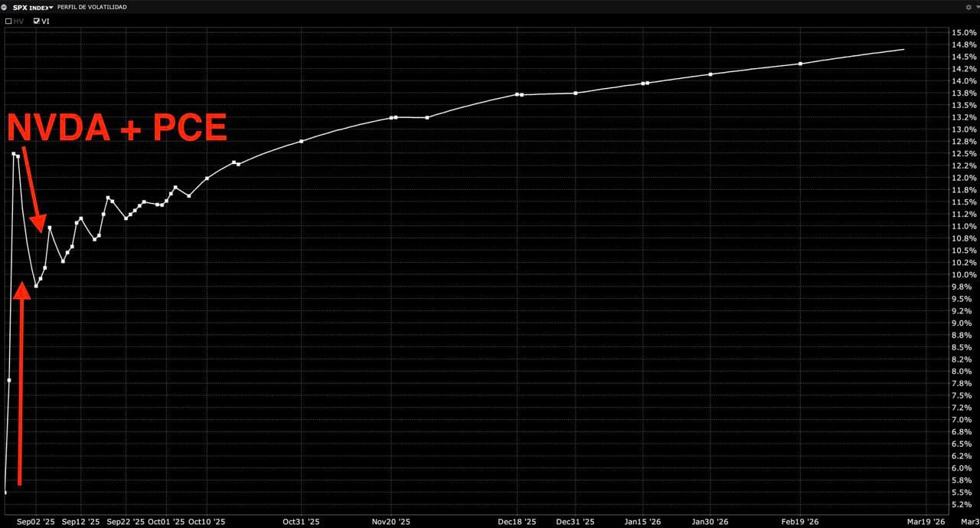Screen dimensions: 980x528
Task: Click the round panel icon beside SPX INDEX
Action: coord(5,7)
